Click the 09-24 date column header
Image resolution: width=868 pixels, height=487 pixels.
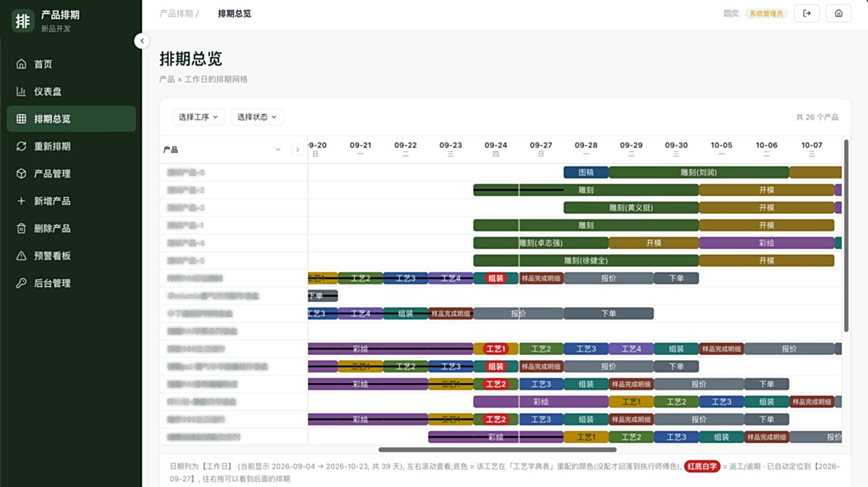[496, 149]
